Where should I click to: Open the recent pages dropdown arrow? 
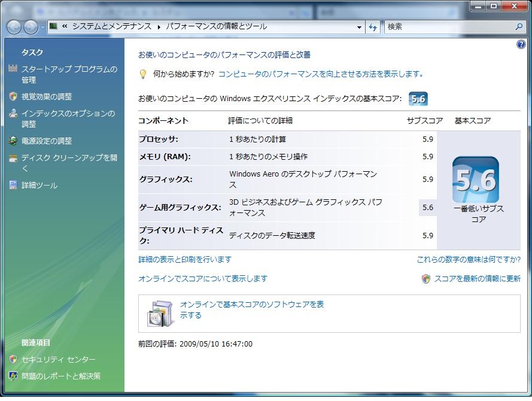(42, 27)
